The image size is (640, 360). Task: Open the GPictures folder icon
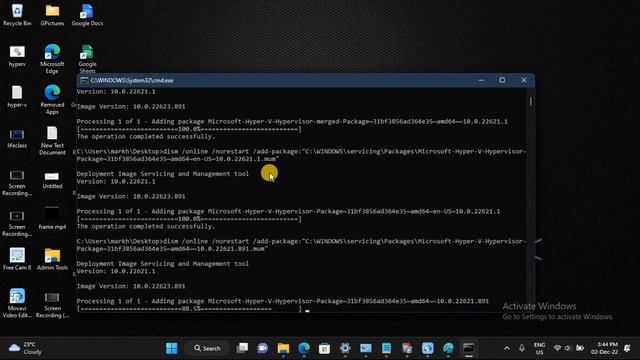(52, 15)
